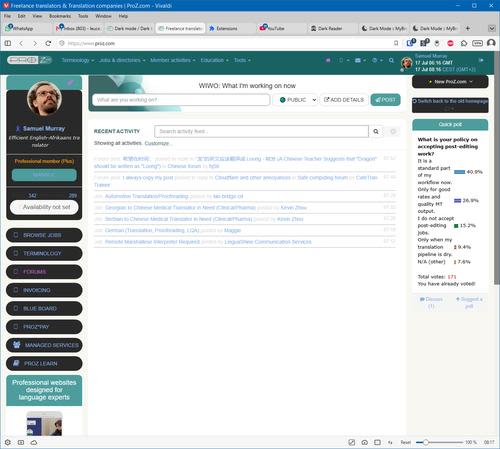
Task: Open the Vivaldi user profile icon
Action: pyautogui.click(x=491, y=43)
